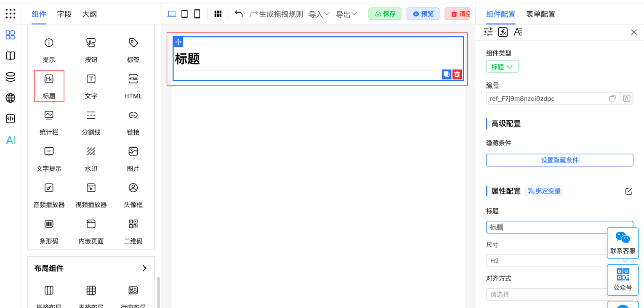
Task: Switch to tablet preview mode icon
Action: pyautogui.click(x=184, y=13)
